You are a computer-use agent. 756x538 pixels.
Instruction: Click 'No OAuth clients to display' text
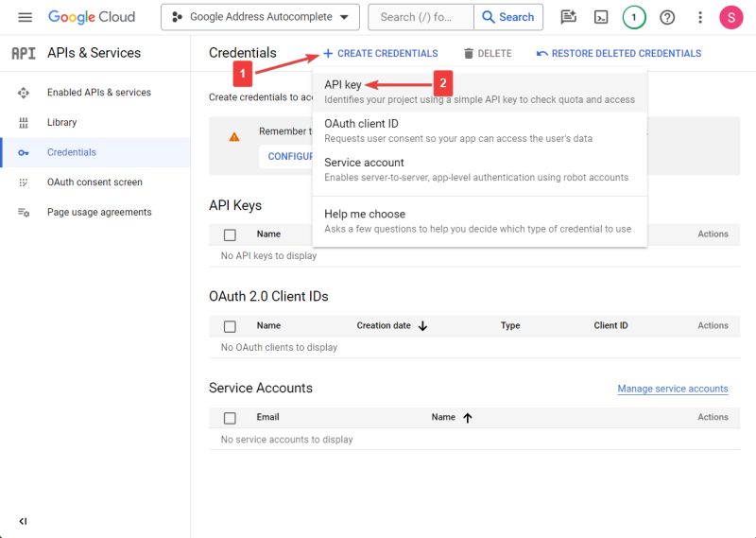(279, 347)
